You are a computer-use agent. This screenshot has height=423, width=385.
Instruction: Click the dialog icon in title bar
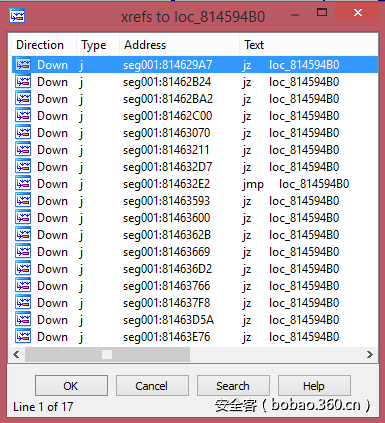click(17, 16)
